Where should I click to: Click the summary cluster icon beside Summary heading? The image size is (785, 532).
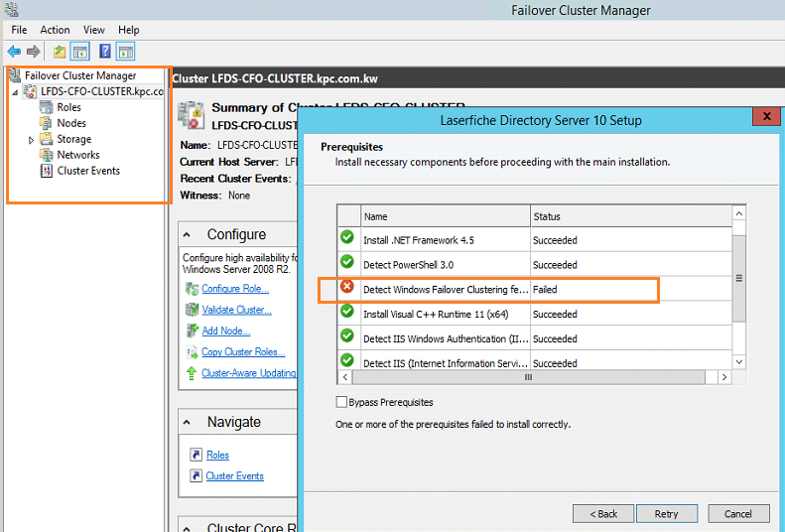coord(192,114)
